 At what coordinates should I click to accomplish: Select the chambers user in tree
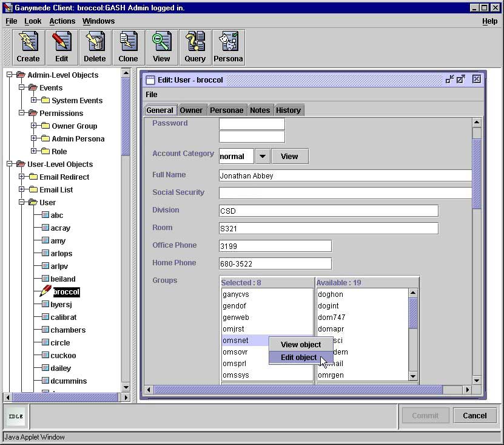point(67,330)
